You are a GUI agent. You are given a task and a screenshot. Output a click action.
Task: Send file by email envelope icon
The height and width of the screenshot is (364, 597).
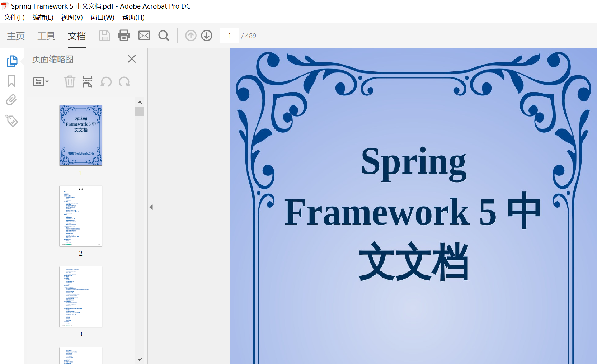click(144, 36)
